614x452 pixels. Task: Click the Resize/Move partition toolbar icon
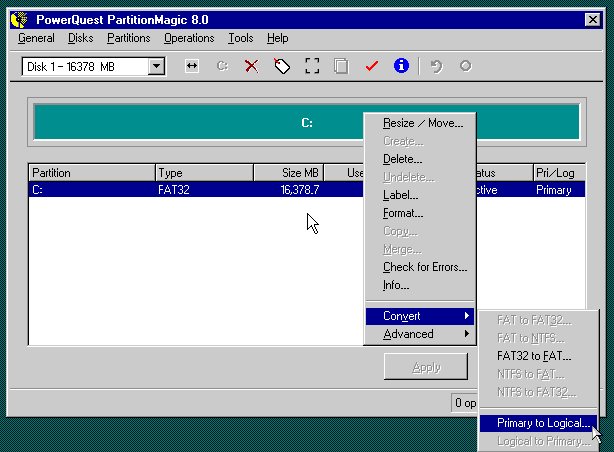point(192,66)
